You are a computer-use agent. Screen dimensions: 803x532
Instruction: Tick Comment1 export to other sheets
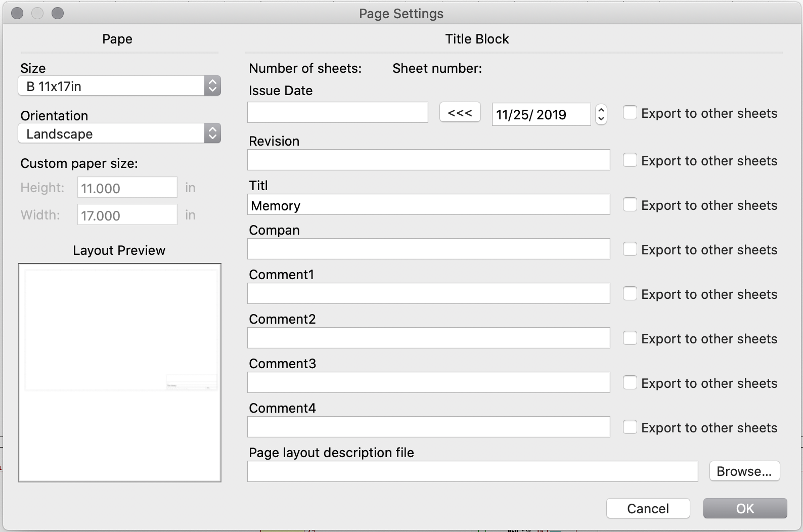click(x=630, y=294)
